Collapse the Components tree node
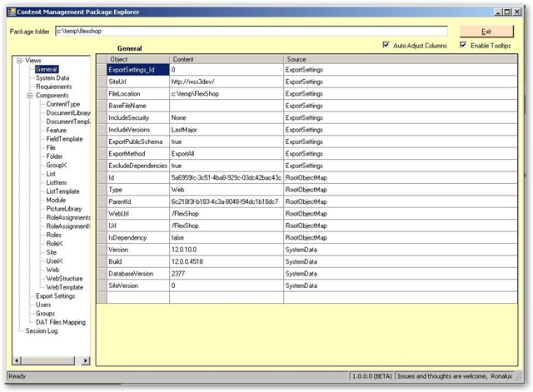This screenshot has height=392, width=533. pos(30,96)
